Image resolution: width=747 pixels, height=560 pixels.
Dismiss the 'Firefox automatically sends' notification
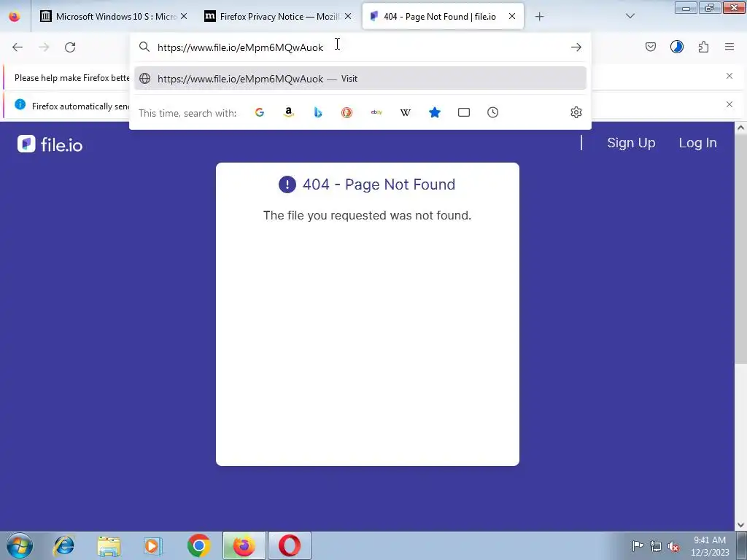click(729, 104)
